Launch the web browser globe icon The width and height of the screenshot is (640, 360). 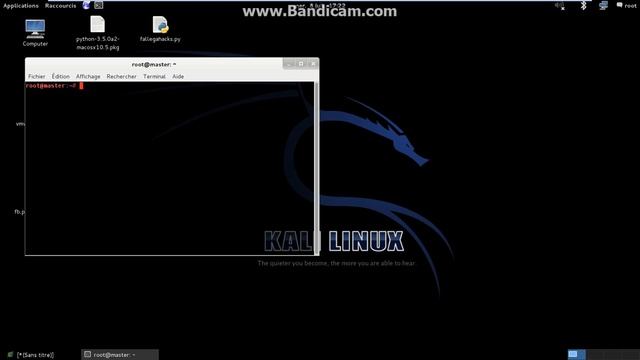click(86, 5)
